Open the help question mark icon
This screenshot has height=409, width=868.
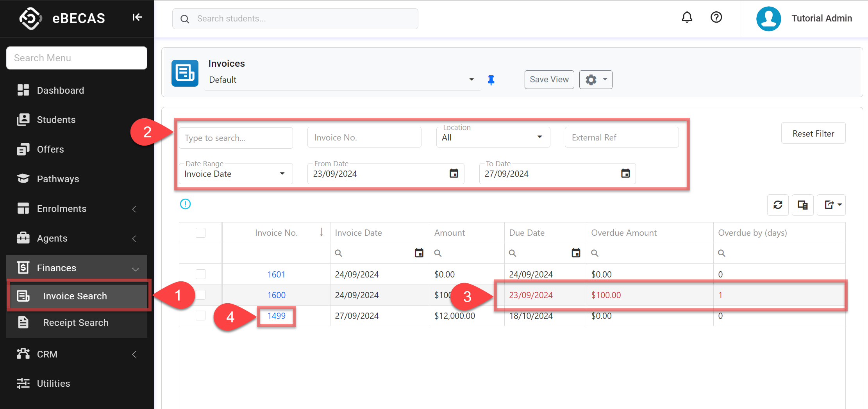(716, 17)
